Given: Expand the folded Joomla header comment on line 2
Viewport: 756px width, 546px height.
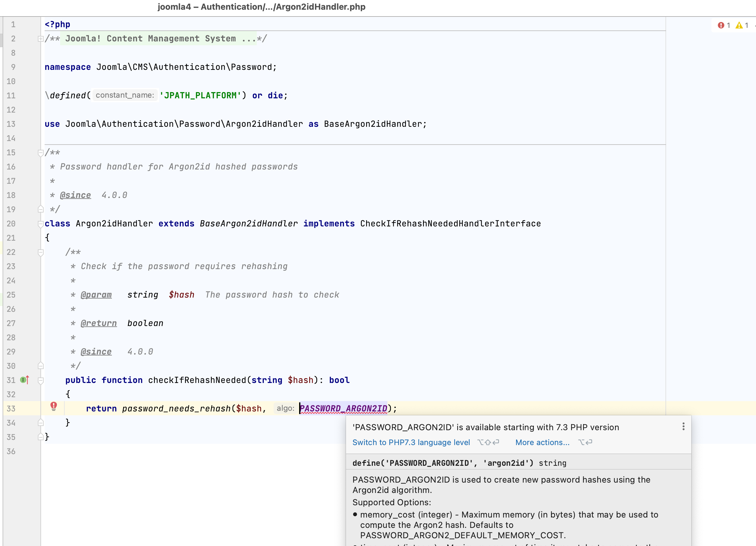Looking at the screenshot, I should click(41, 39).
